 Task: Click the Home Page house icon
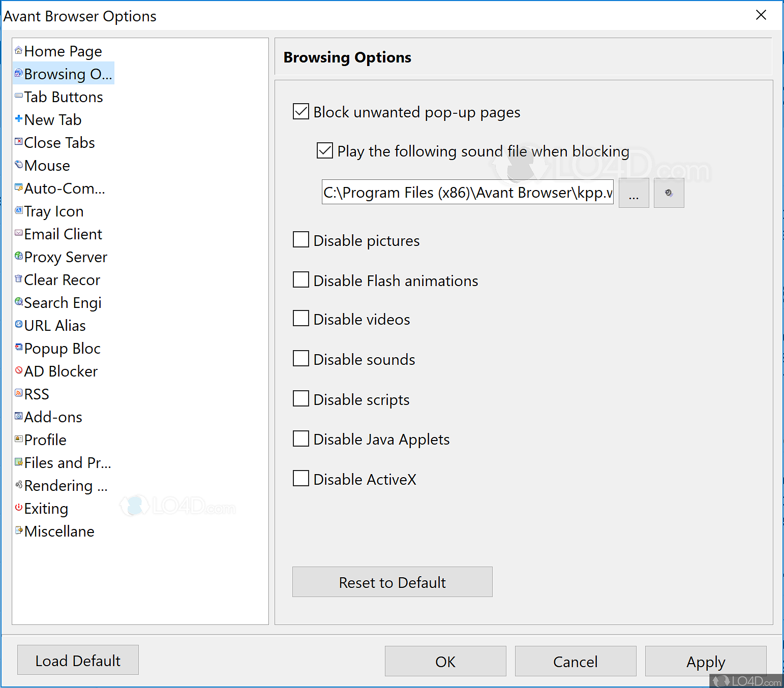click(x=18, y=50)
